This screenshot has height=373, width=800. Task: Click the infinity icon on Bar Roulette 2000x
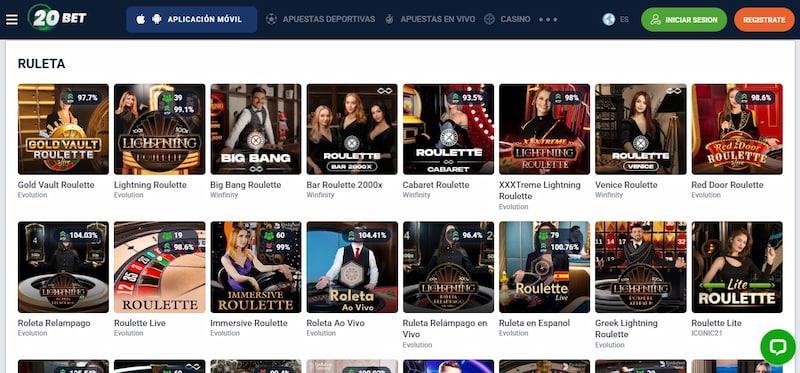(384, 91)
